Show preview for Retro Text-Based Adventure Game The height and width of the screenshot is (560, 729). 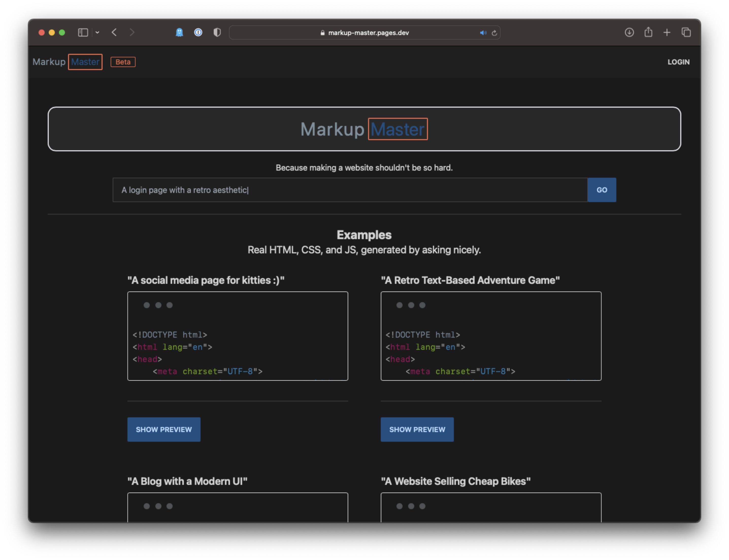[417, 429]
